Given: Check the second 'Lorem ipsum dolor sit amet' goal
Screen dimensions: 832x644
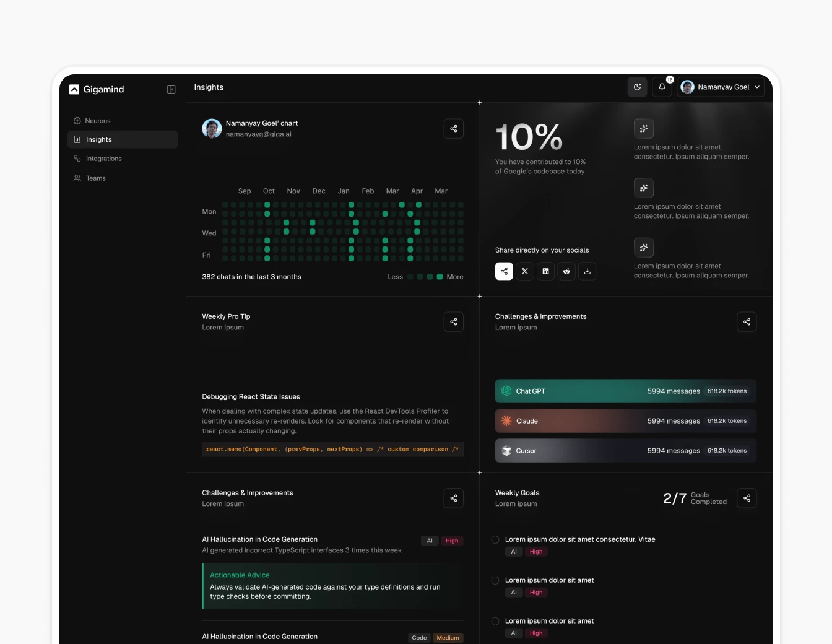Looking at the screenshot, I should 495,580.
